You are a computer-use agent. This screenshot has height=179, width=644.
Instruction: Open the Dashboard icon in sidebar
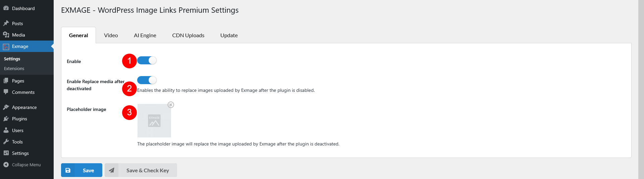(x=6, y=8)
